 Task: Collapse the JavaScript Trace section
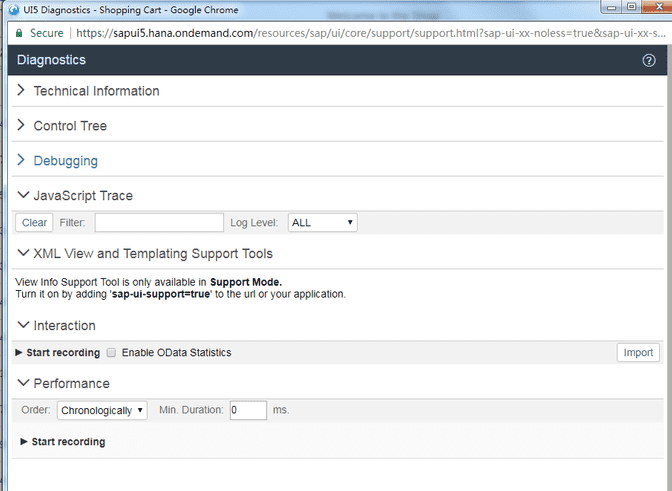click(x=83, y=196)
